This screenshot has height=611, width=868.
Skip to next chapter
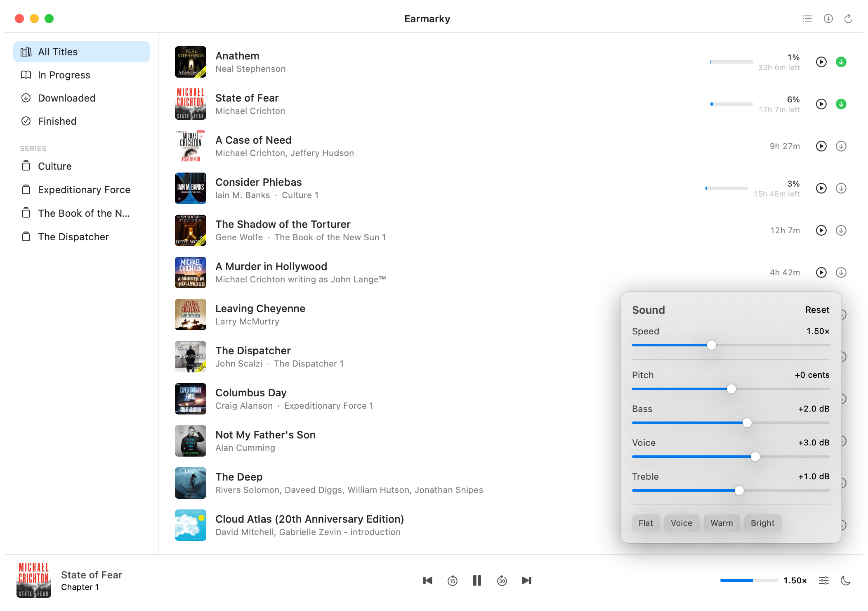click(526, 580)
